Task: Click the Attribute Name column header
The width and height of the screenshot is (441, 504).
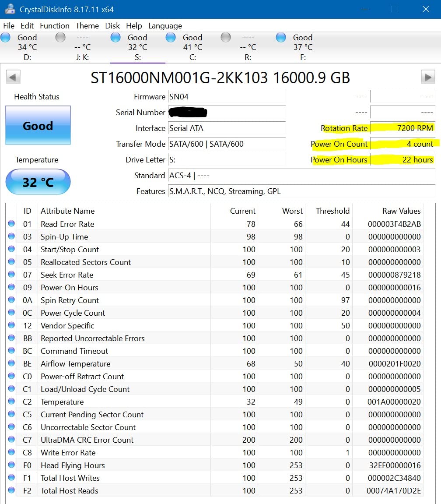Action: [x=124, y=211]
